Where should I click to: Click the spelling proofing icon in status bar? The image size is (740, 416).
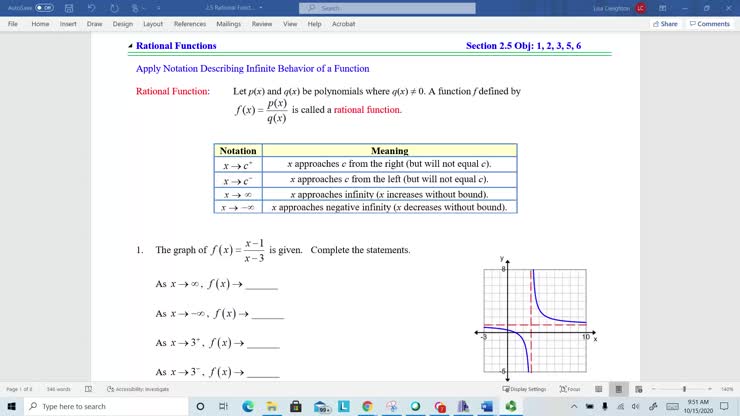tap(88, 389)
